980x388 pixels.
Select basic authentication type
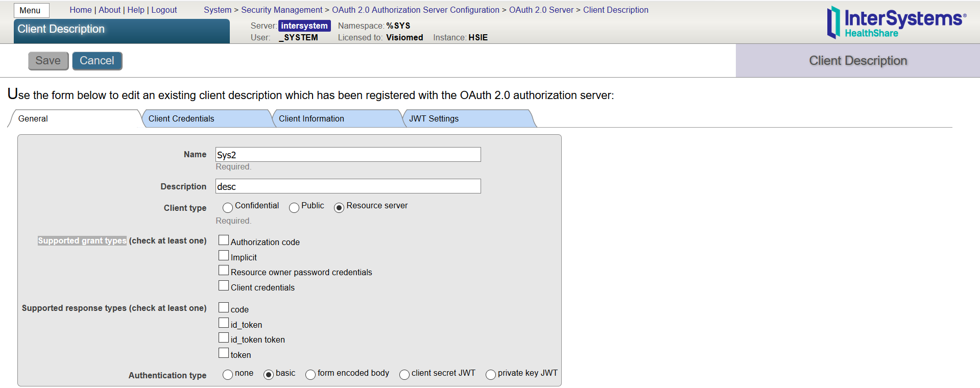point(269,375)
